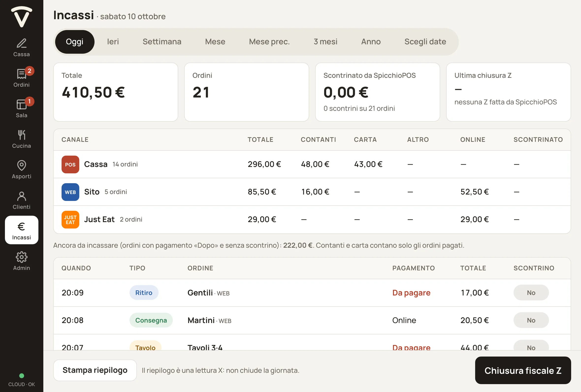581x392 pixels.
Task: Switch to the Settimana tab
Action: 162,42
